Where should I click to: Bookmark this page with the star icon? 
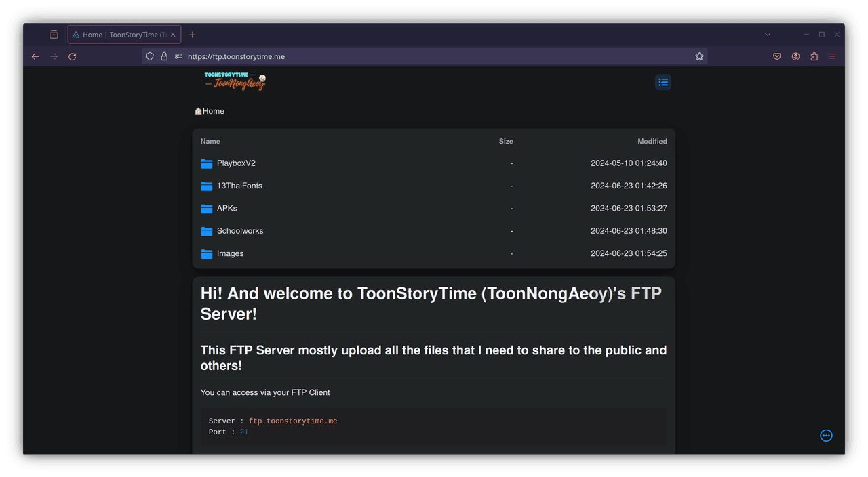point(699,56)
